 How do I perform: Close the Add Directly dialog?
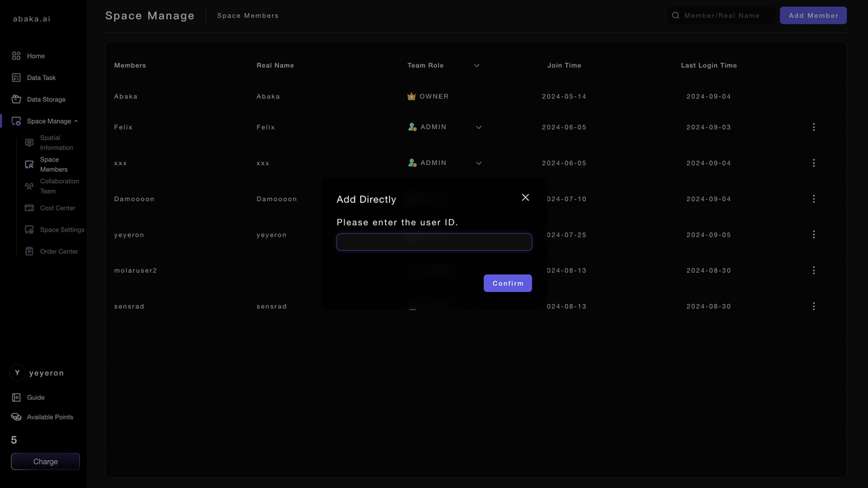pos(526,198)
